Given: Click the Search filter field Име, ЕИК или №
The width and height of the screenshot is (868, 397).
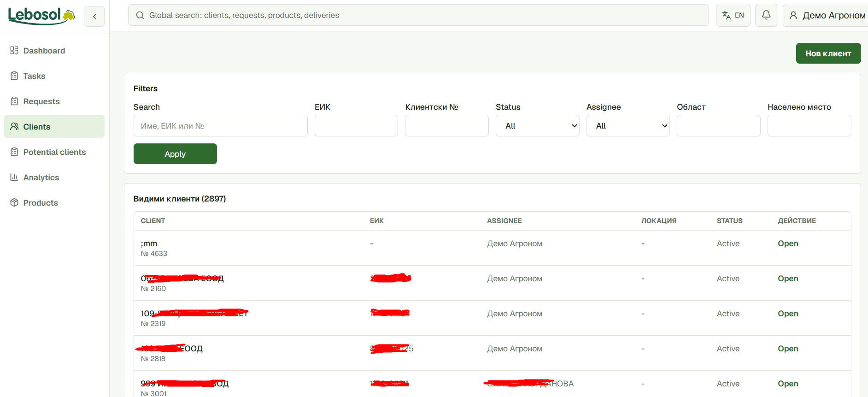Looking at the screenshot, I should pos(221,126).
